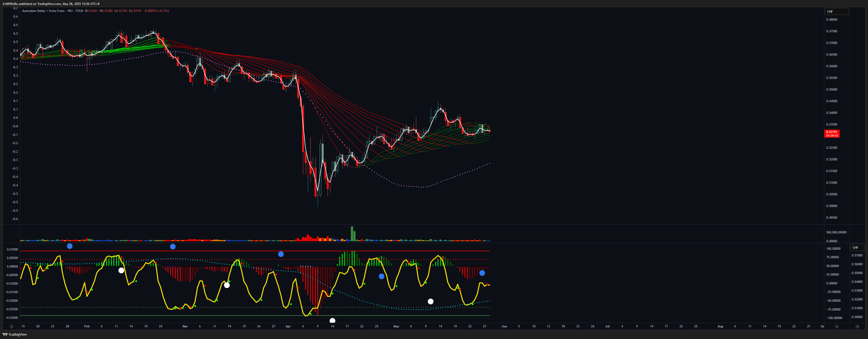Click the Z timezone button on the time axis
The image size is (868, 339).
click(x=11, y=327)
